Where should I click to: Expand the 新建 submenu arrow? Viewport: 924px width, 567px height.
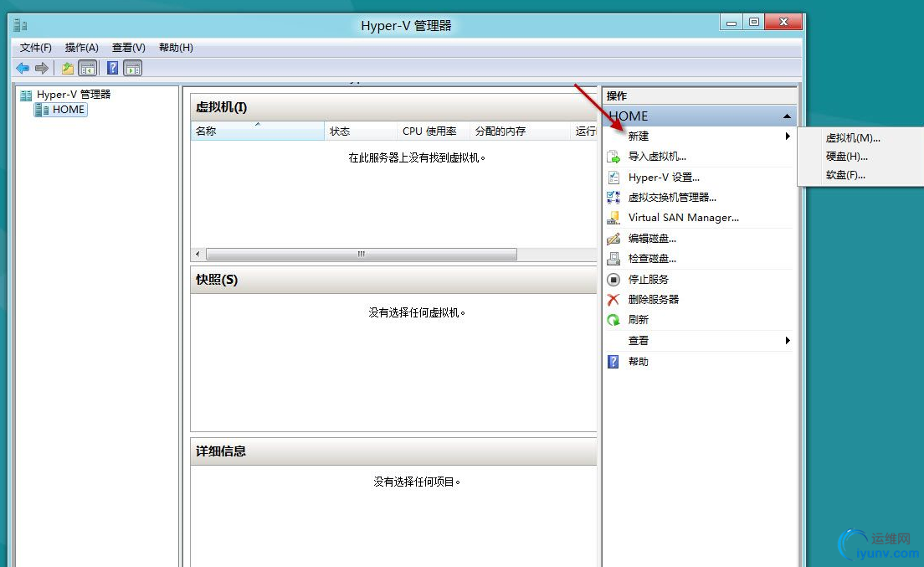coord(788,137)
